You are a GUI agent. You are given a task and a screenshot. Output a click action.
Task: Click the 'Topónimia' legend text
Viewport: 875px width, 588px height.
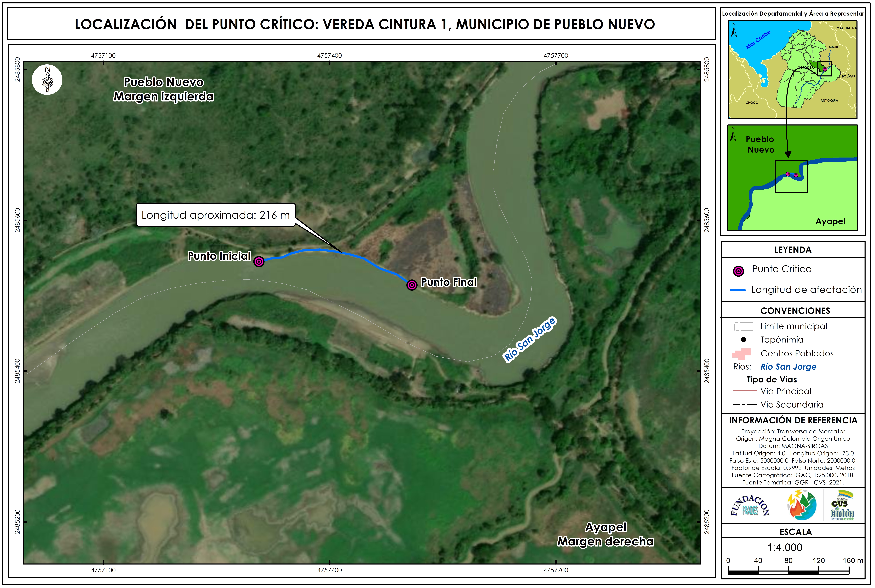click(782, 340)
